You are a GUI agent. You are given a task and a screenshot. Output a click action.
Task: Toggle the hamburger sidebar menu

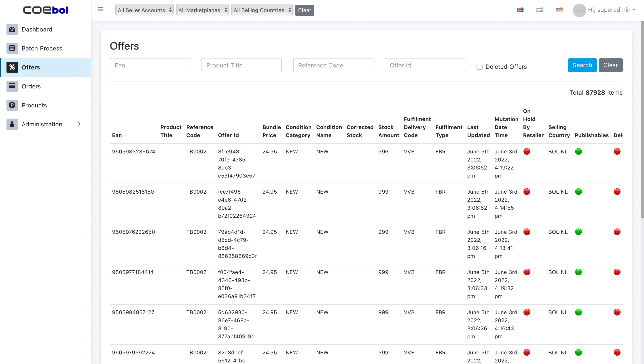coord(100,10)
